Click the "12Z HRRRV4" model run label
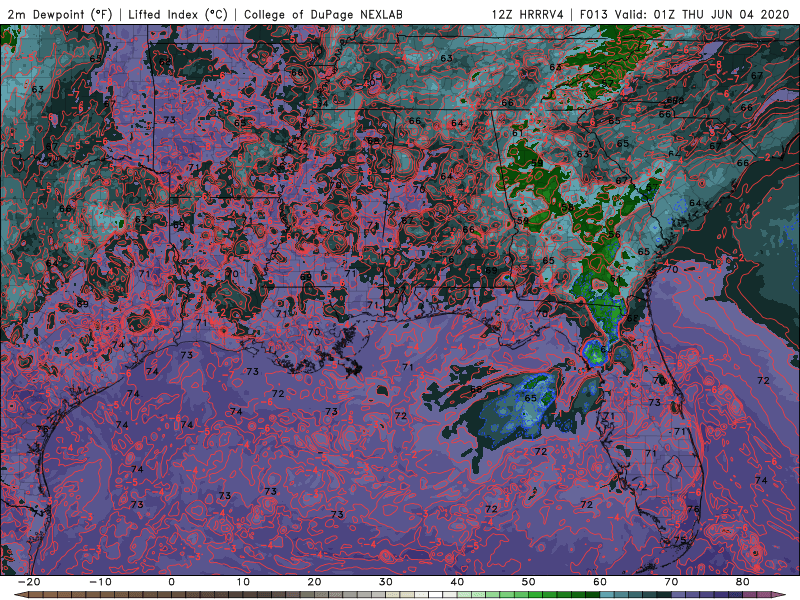This screenshot has height=600, width=800. coord(528,14)
